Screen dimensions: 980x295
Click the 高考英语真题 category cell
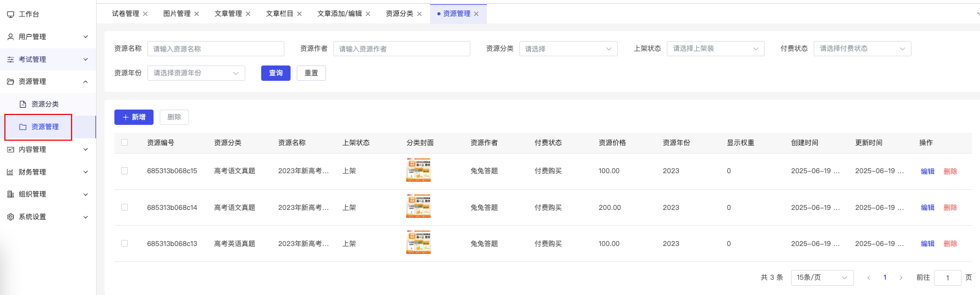[x=235, y=244]
